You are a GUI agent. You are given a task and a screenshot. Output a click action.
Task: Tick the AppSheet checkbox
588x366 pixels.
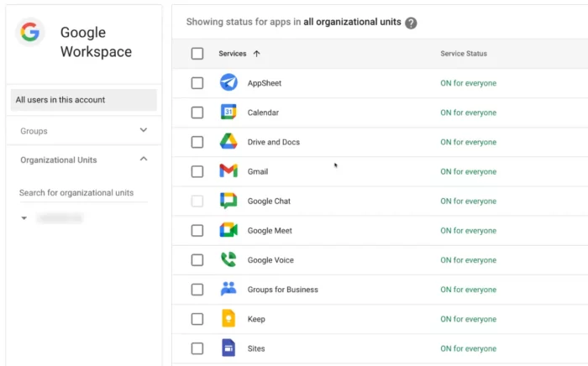[197, 83]
